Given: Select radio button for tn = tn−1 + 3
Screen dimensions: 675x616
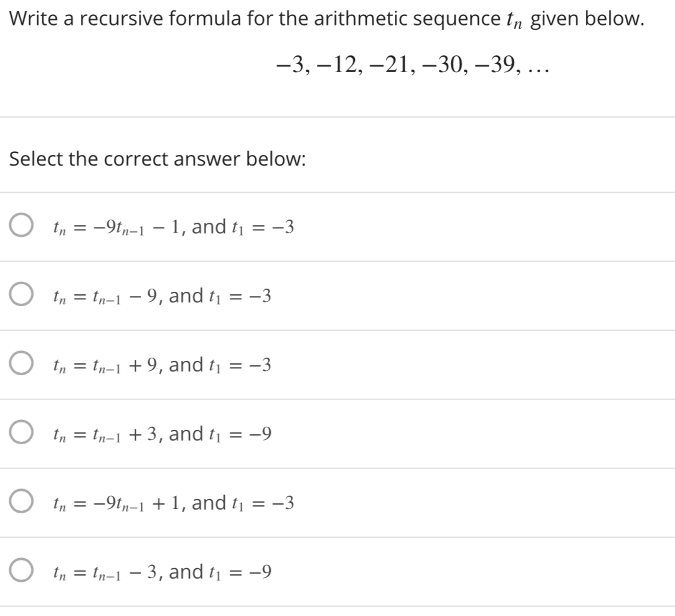Looking at the screenshot, I should 21,432.
